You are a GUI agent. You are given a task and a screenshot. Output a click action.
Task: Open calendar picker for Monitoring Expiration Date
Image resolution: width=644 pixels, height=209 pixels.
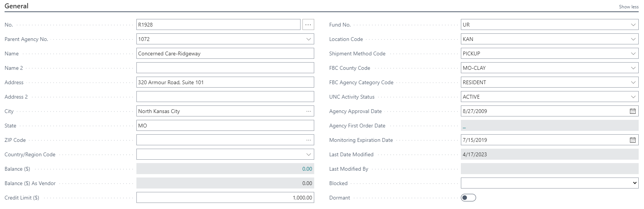[x=633, y=140]
